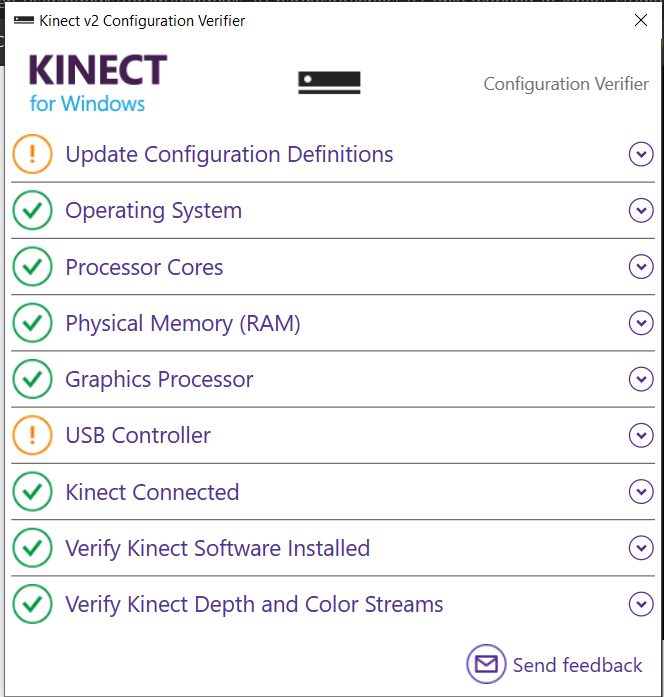Screen dimensions: 664x697
Task: Click the green checkmark beside Processor Cores
Action: (32, 267)
